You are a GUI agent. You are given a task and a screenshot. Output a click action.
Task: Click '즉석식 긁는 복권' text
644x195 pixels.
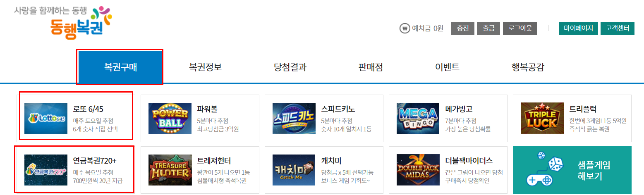pyautogui.click(x=589, y=129)
